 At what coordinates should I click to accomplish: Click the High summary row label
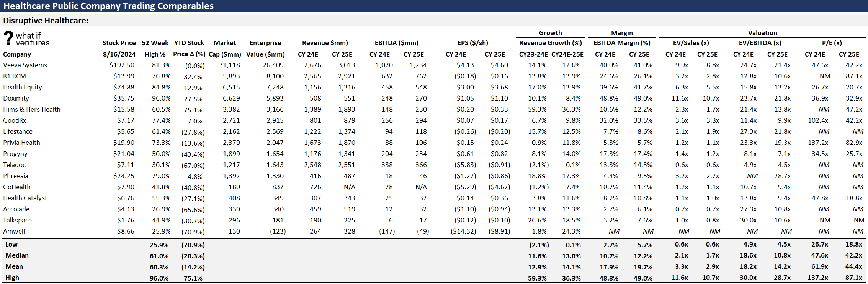[x=12, y=278]
